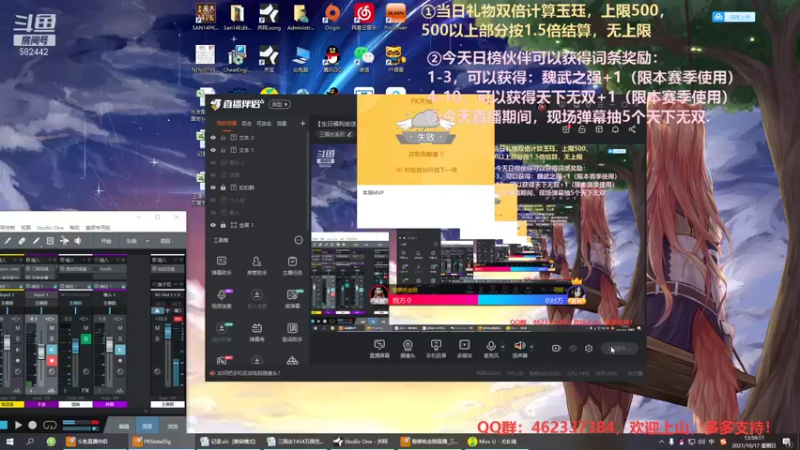Open the 视图 menu in Studio One
This screenshot has height=450, width=800.
tap(26, 228)
